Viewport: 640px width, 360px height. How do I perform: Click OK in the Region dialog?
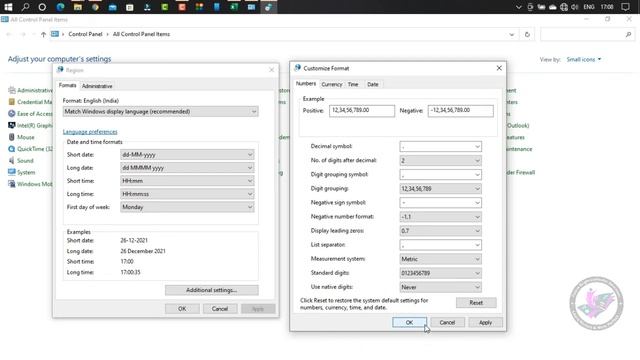pos(182,309)
